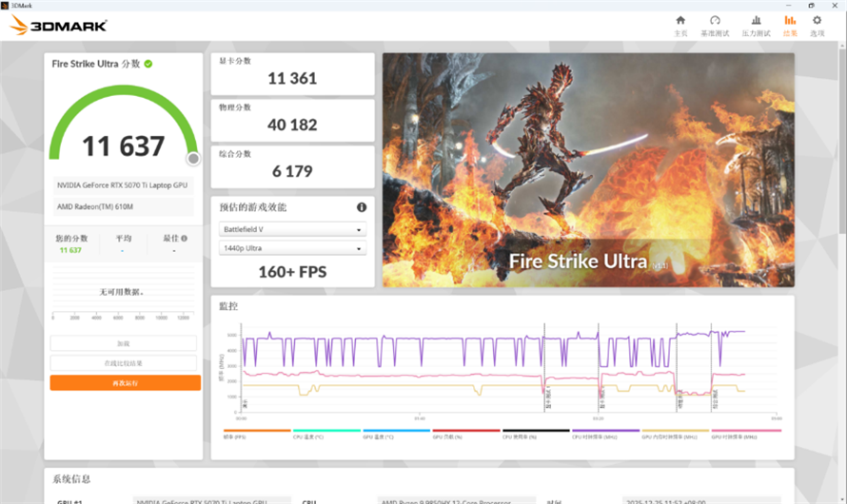
Task: Click the 综合分数 6 179 score card
Action: pos(292,166)
